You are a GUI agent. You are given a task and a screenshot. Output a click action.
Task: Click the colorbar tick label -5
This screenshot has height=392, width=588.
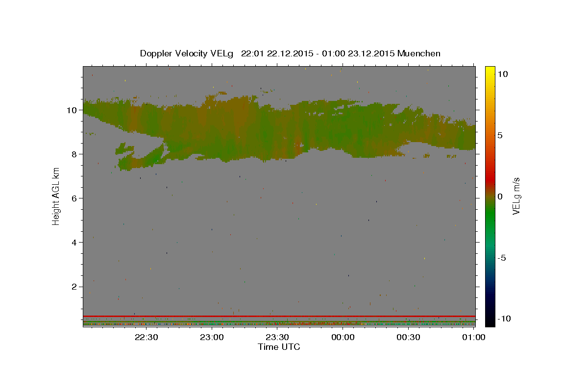point(502,258)
